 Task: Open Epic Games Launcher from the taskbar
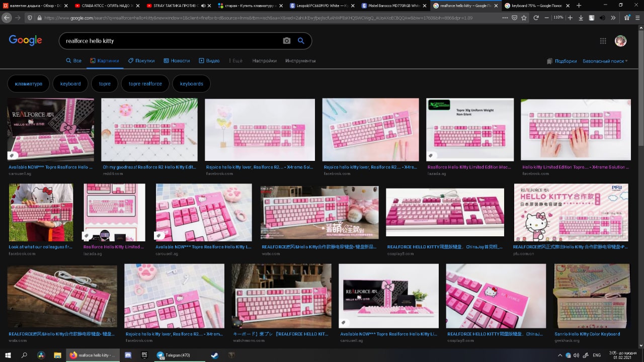(144, 355)
